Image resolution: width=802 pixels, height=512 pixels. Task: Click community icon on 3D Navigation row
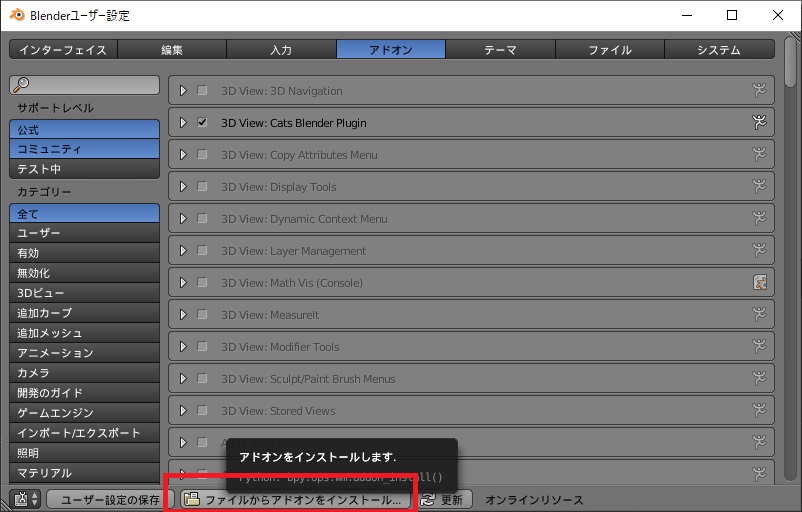(759, 91)
